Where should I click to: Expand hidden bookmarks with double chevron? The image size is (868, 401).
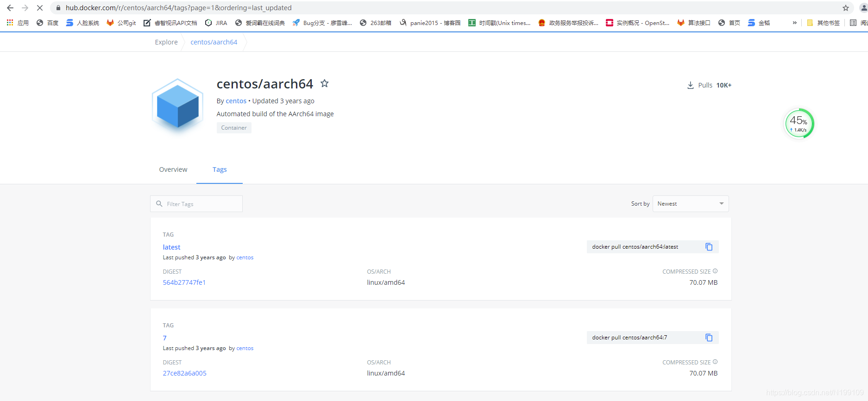(795, 23)
